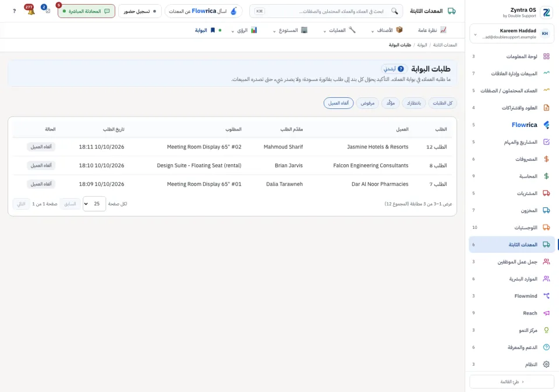This screenshot has height=392, width=559.
Task: Focus the customers and deals search field
Action: point(326,11)
